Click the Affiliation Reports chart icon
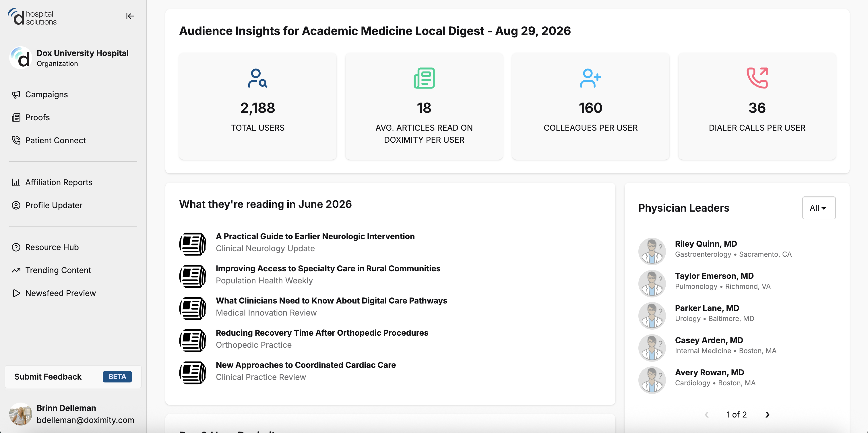Image resolution: width=868 pixels, height=433 pixels. (16, 182)
